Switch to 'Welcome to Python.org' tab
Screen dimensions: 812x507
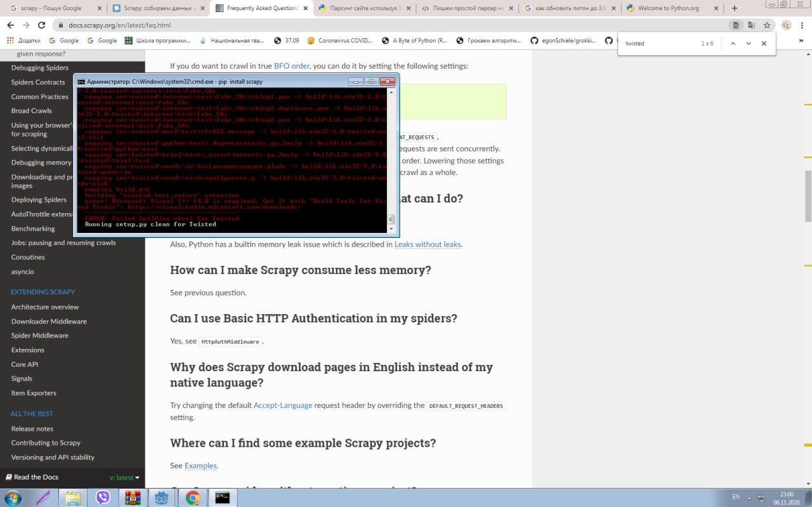pos(672,8)
